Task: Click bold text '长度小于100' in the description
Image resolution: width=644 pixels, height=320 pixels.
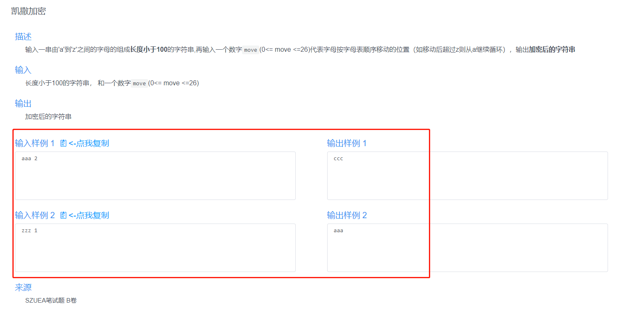Action: 149,50
